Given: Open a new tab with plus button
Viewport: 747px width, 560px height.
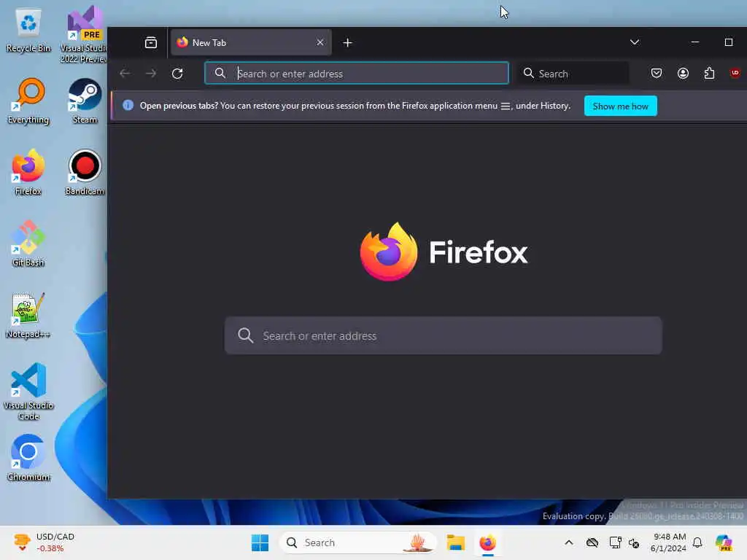Looking at the screenshot, I should coord(347,43).
